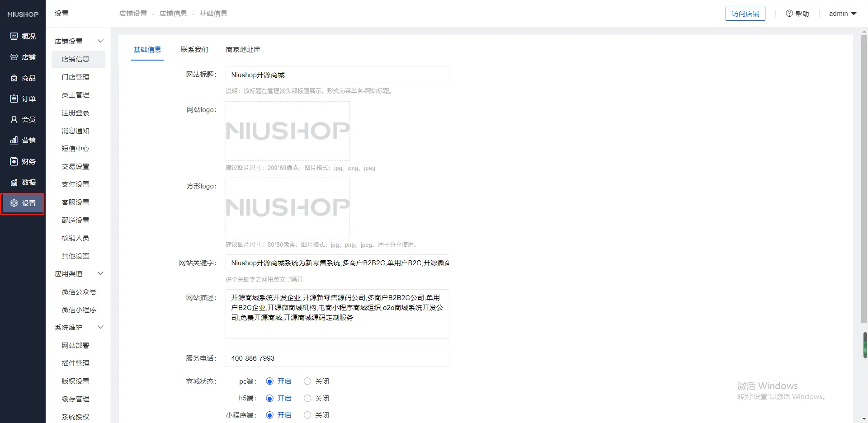The image size is (868, 423).
Task: Select the member (会员) person icon
Action: 14,120
